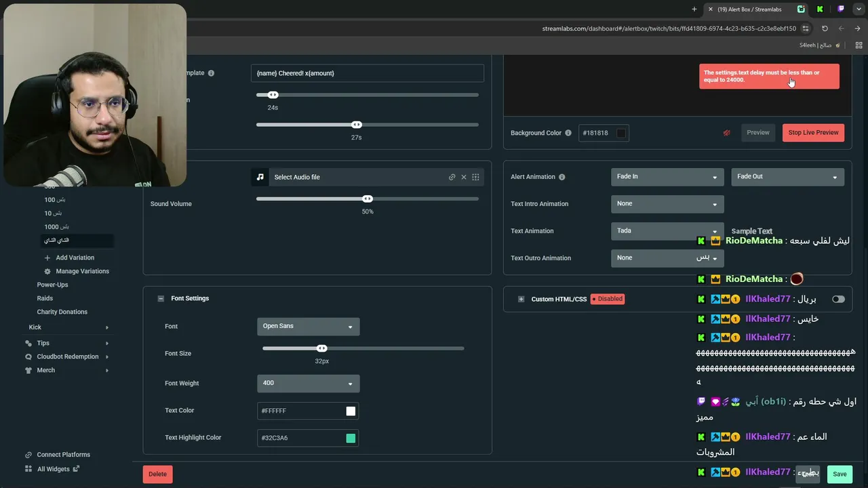Click the link icon in the audio file row
868x488 pixels.
452,177
